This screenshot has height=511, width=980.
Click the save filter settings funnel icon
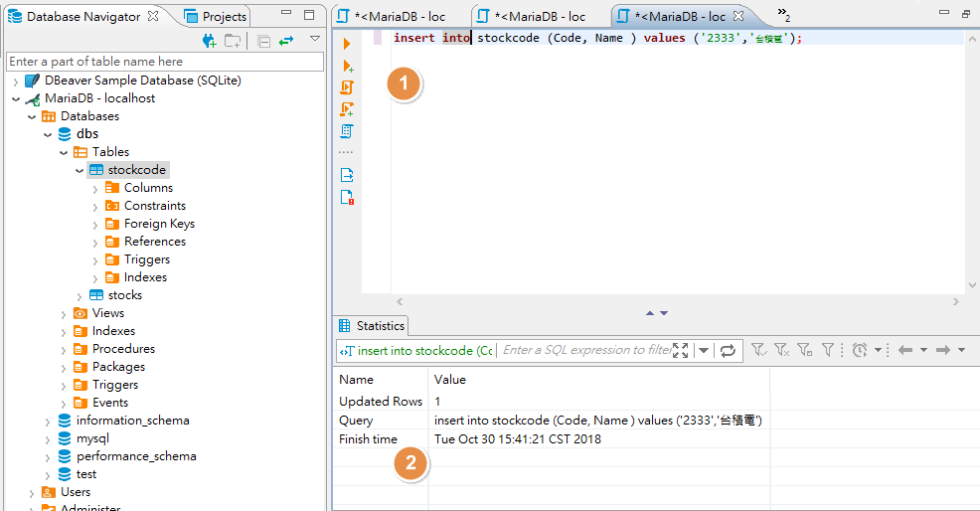805,350
